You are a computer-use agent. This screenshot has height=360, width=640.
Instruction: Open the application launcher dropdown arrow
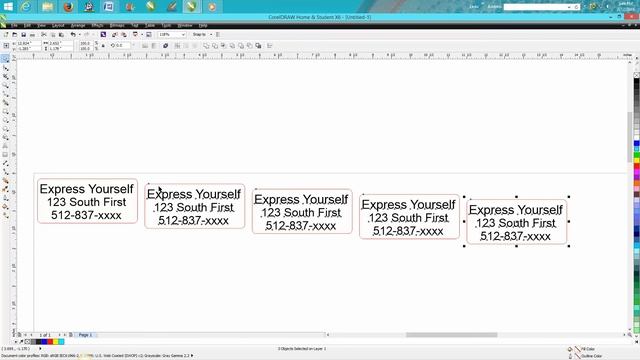(142, 35)
